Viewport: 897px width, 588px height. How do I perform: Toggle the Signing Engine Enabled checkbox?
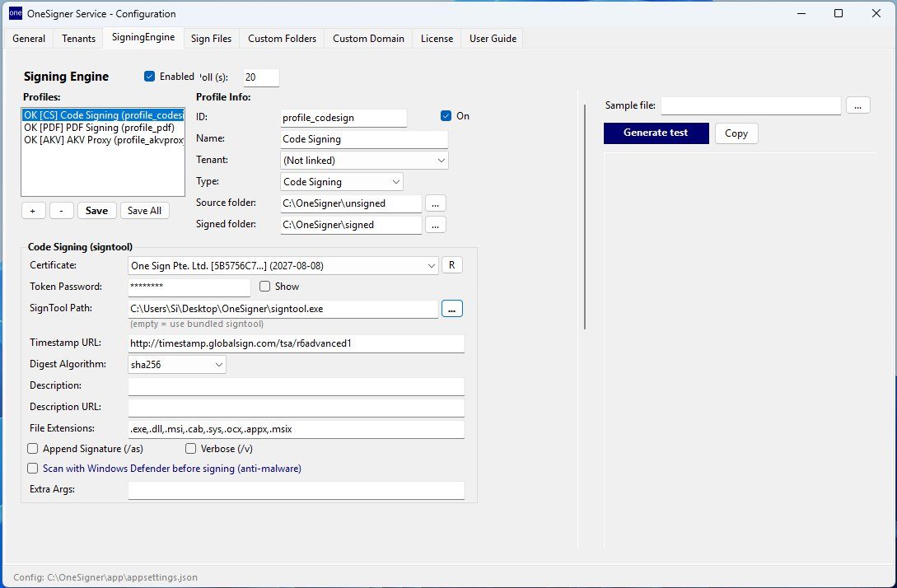tap(150, 77)
